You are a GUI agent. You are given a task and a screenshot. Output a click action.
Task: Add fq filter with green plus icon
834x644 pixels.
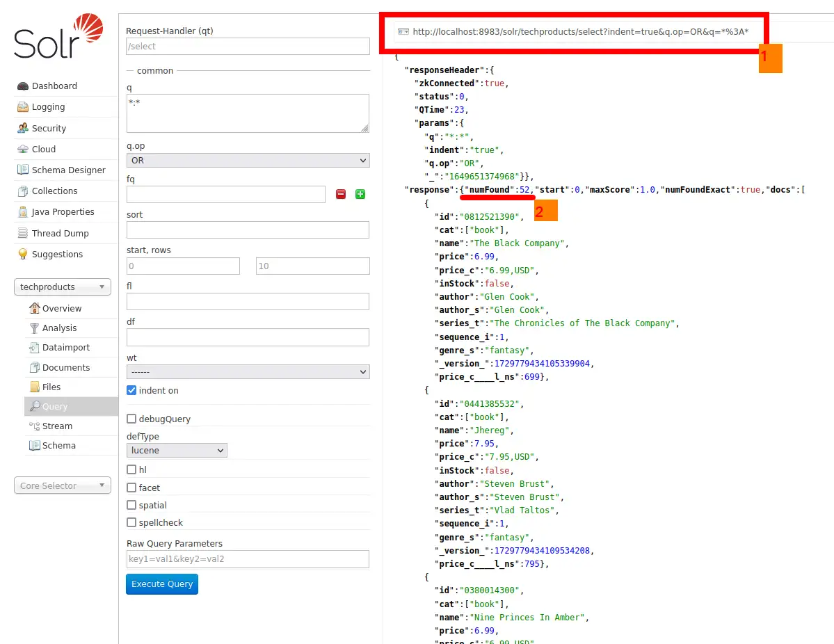click(360, 194)
